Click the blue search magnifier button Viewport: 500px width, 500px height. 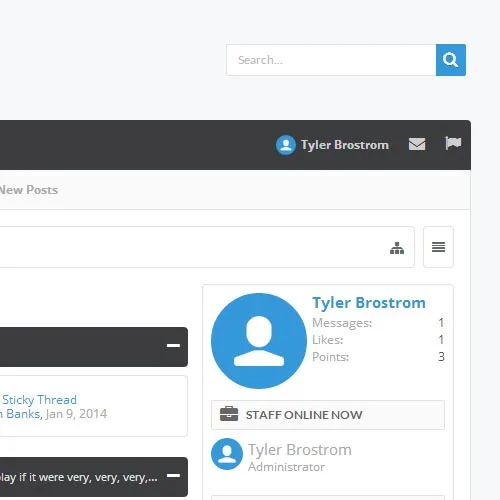[451, 60]
